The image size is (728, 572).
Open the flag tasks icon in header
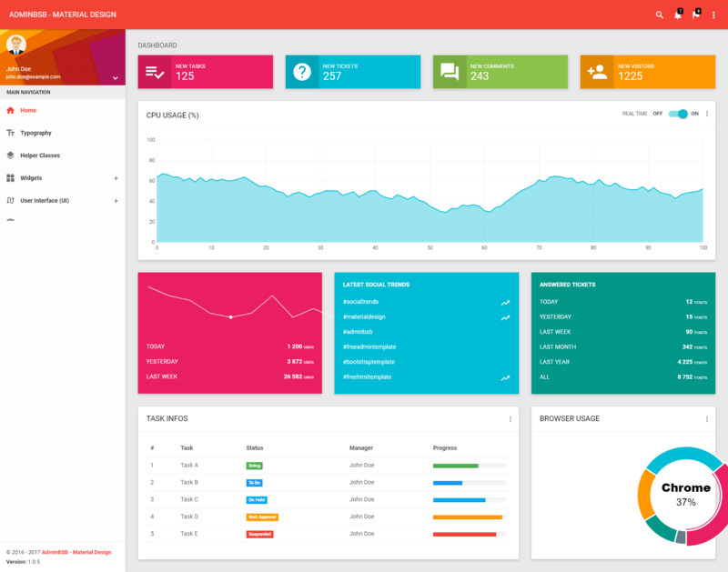click(695, 15)
